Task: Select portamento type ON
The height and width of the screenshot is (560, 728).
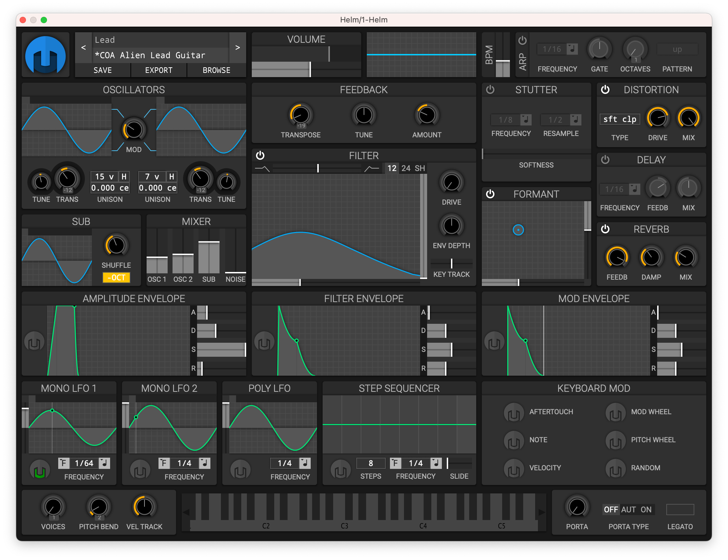Action: pos(646,510)
